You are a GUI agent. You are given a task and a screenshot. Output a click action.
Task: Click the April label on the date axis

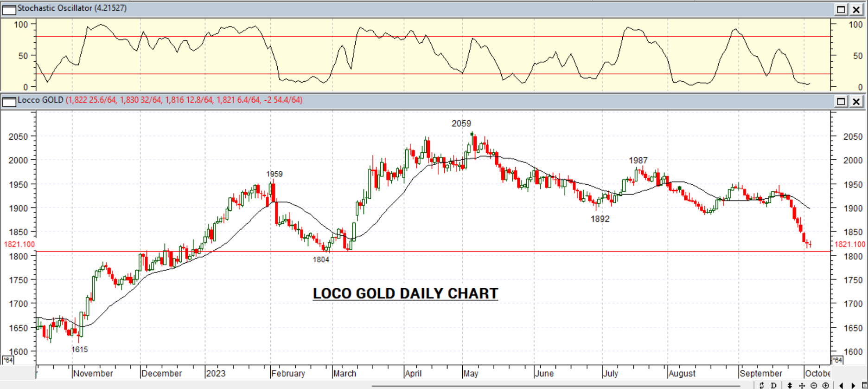tap(413, 373)
